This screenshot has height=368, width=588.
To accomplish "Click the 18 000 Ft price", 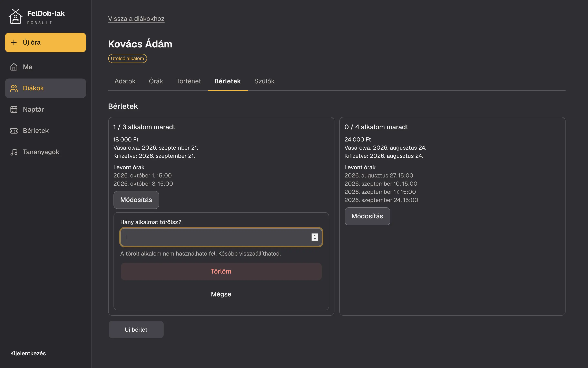I will 126,139.
